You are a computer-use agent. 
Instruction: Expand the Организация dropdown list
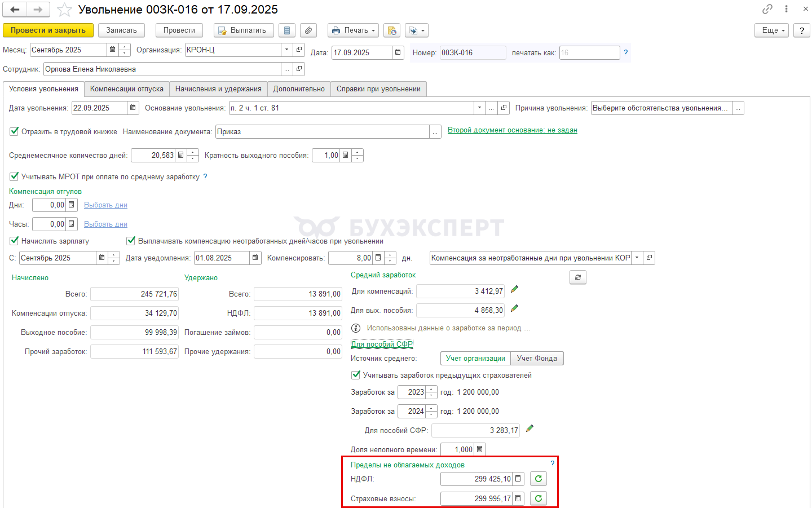[x=287, y=50]
